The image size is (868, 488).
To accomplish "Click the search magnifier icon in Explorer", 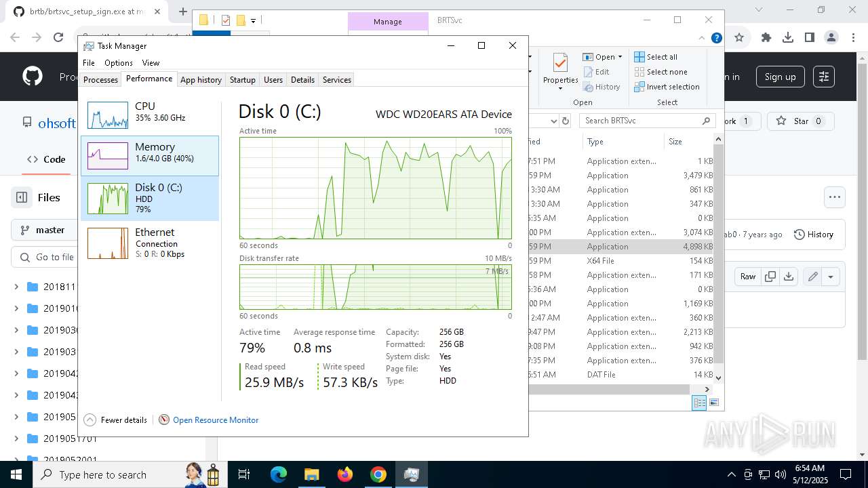I will click(706, 121).
